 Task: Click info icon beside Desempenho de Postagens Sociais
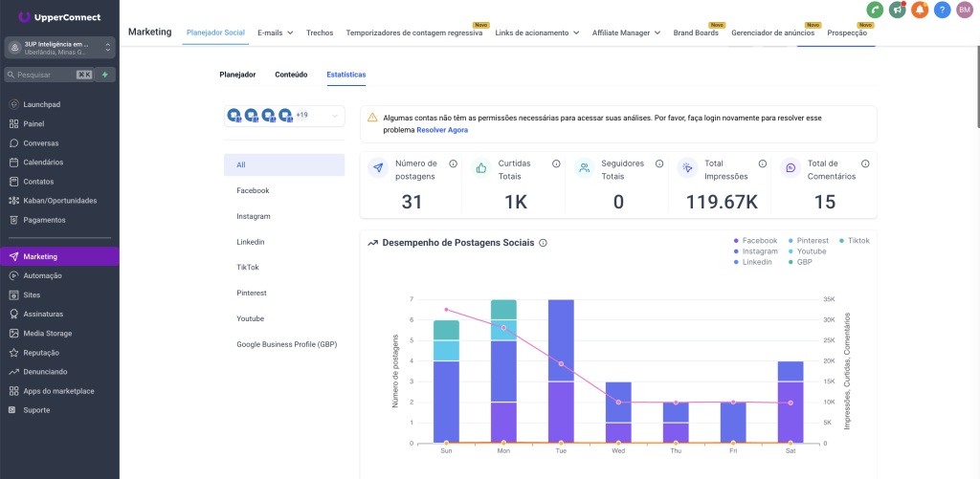tap(543, 243)
